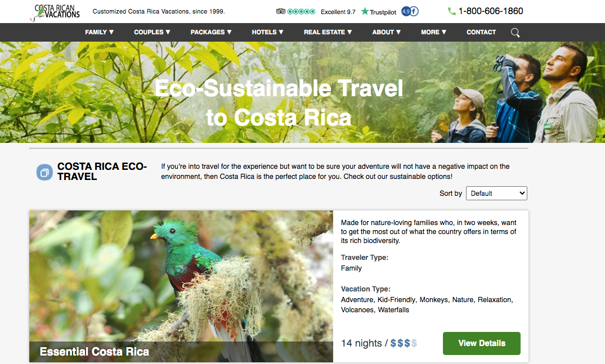Click the blue Eco-Travel section icon
Viewport: 605px width, 364px height.
(44, 172)
